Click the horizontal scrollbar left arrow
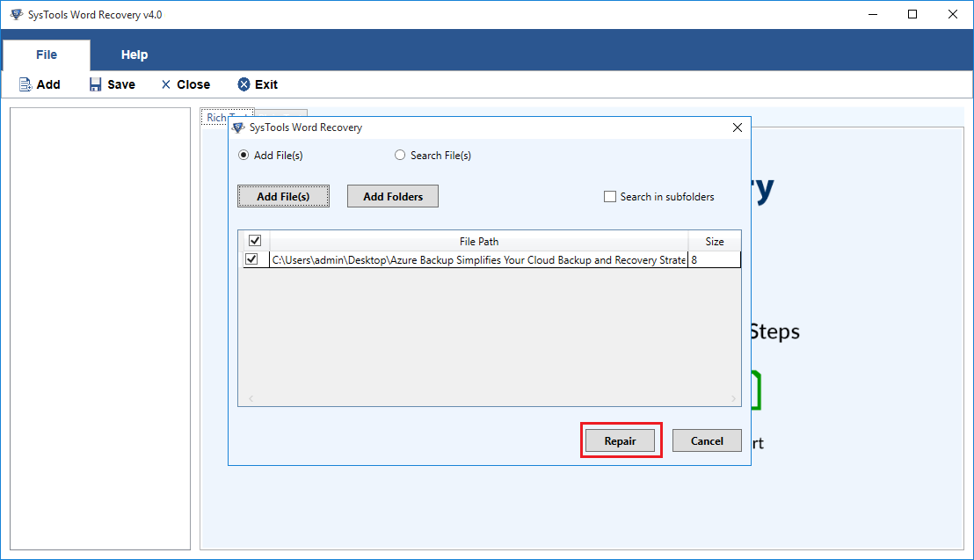This screenshot has height=560, width=974. 251,398
